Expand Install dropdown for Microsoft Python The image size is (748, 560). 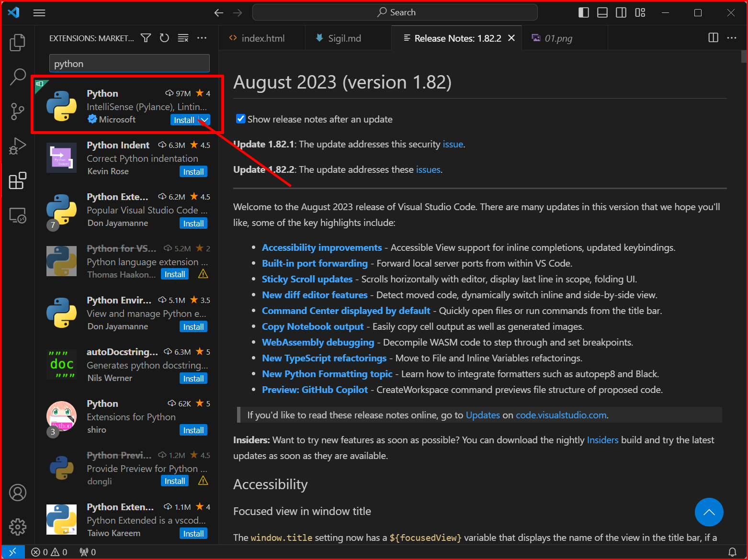(204, 120)
